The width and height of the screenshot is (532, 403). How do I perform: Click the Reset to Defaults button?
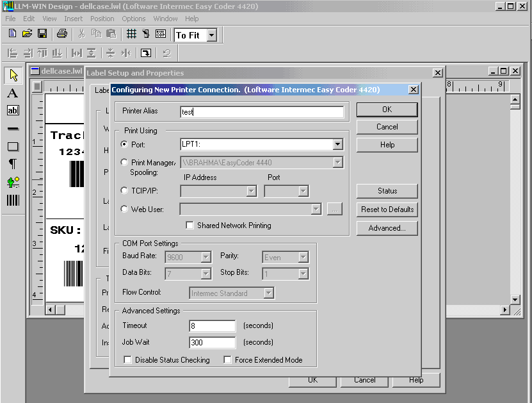pos(387,210)
